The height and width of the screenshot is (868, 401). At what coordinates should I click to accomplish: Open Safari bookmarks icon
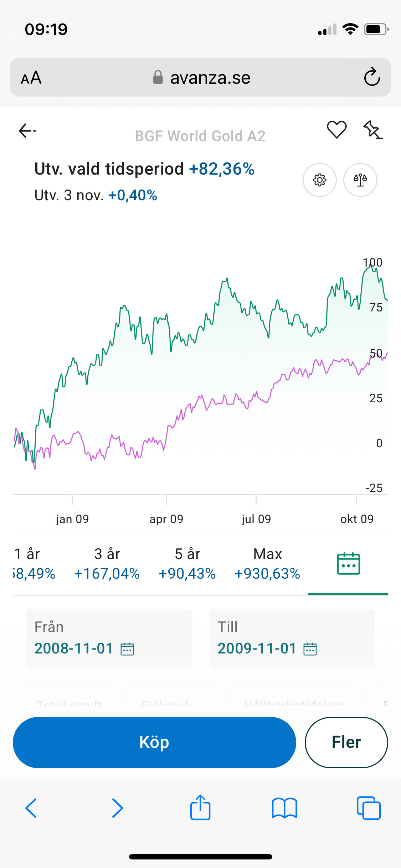tap(284, 808)
